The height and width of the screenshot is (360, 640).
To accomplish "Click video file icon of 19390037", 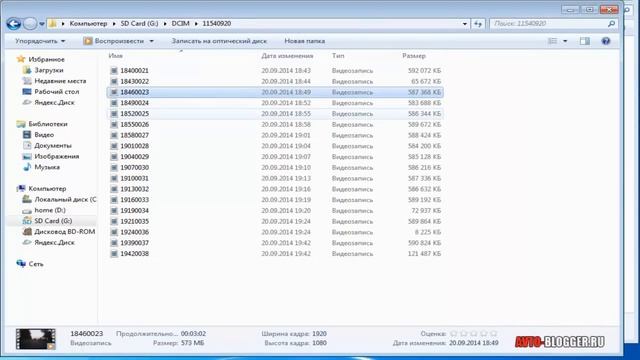I will (x=114, y=243).
